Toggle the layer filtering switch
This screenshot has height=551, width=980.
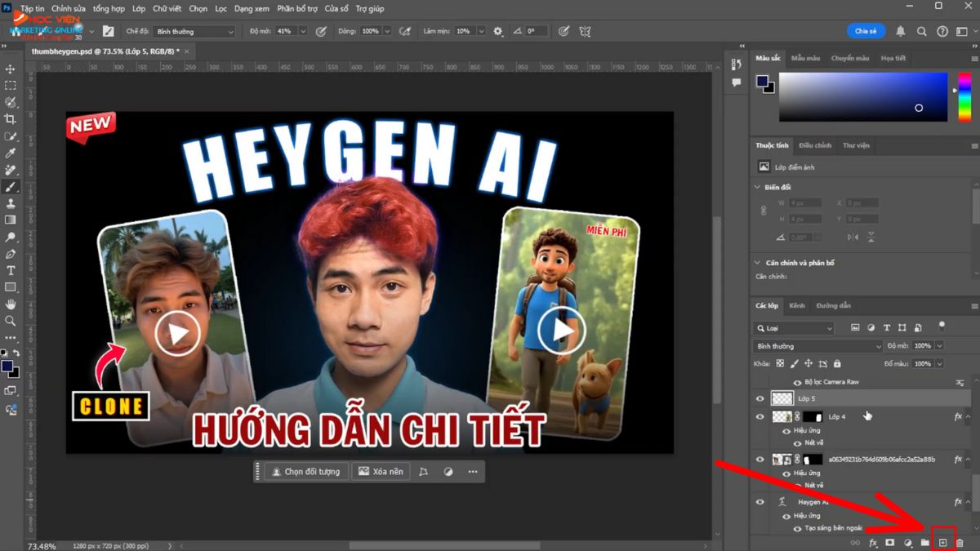942,325
